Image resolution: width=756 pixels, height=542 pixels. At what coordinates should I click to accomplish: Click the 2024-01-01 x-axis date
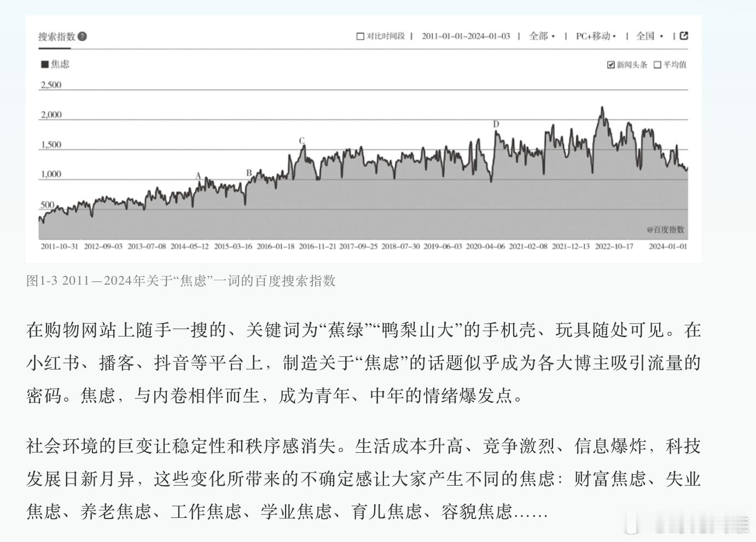[668, 246]
